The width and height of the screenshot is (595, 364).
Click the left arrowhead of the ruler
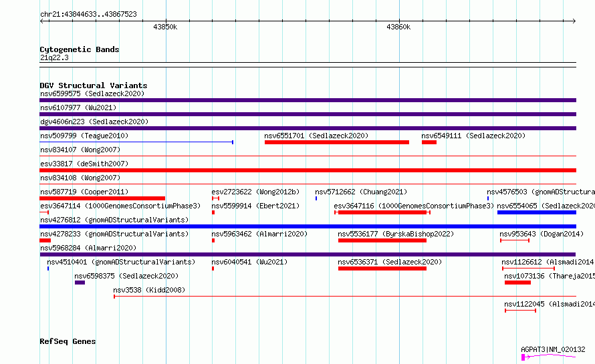click(41, 21)
